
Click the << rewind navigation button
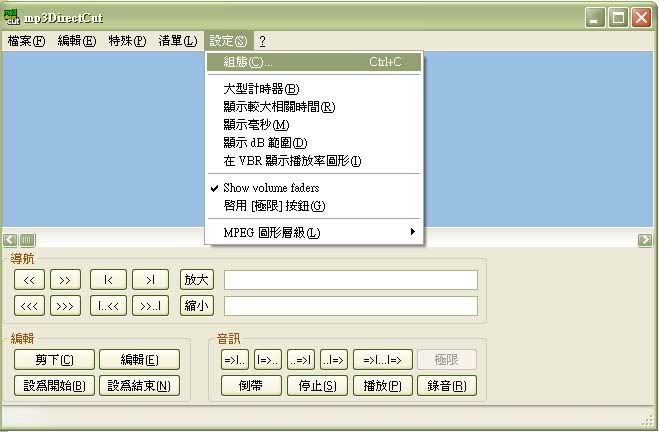(30, 280)
